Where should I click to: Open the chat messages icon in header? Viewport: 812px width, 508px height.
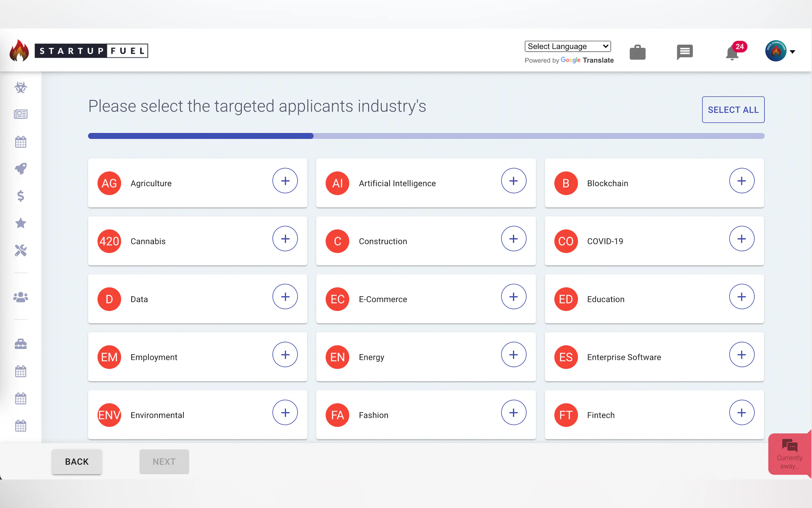(x=685, y=52)
